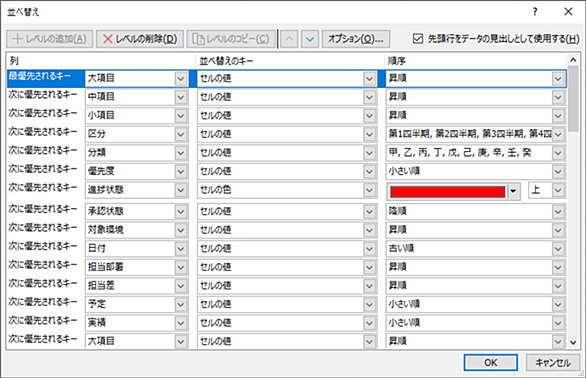
Task: Open the セルの値 sort key dropdown for 日付
Action: (369, 249)
